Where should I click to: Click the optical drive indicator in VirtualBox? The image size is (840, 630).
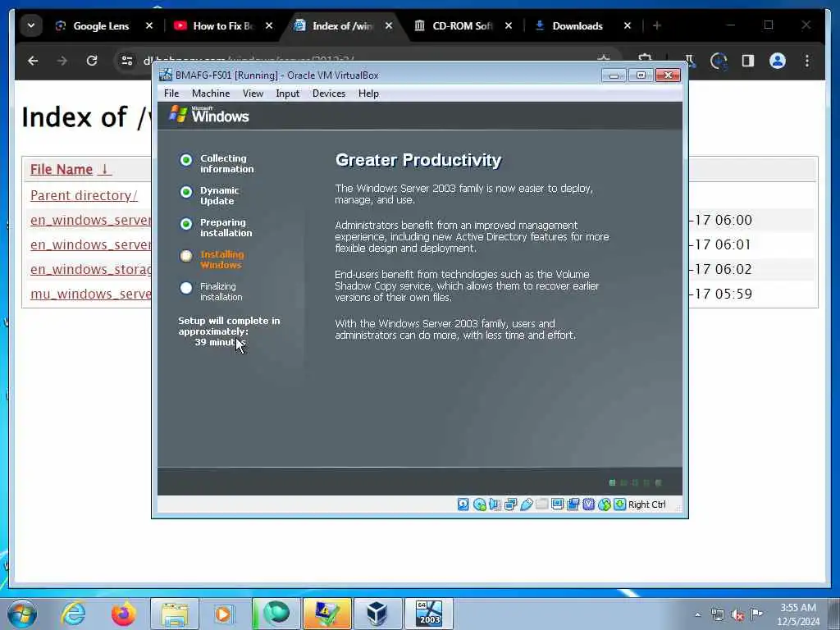coord(479,504)
